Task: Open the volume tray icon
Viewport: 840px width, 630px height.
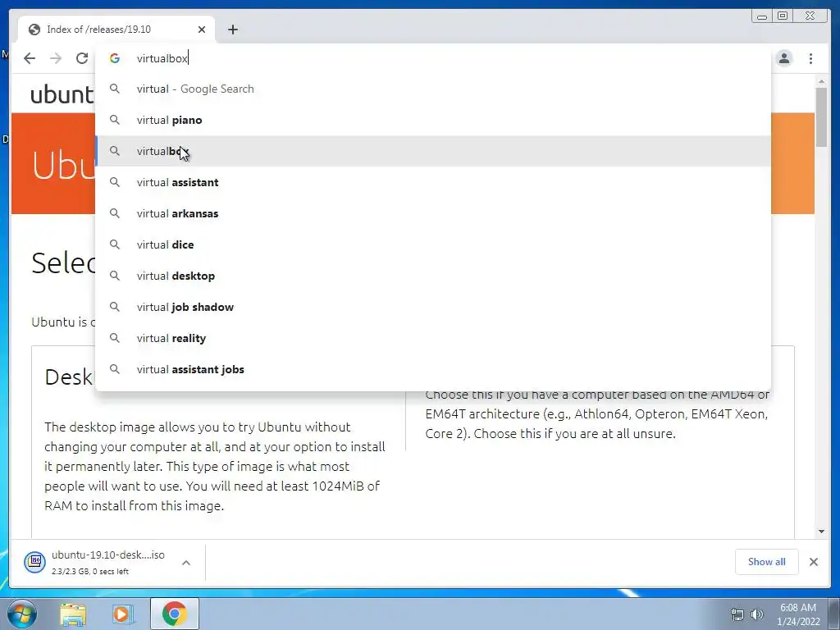Action: tap(756, 614)
